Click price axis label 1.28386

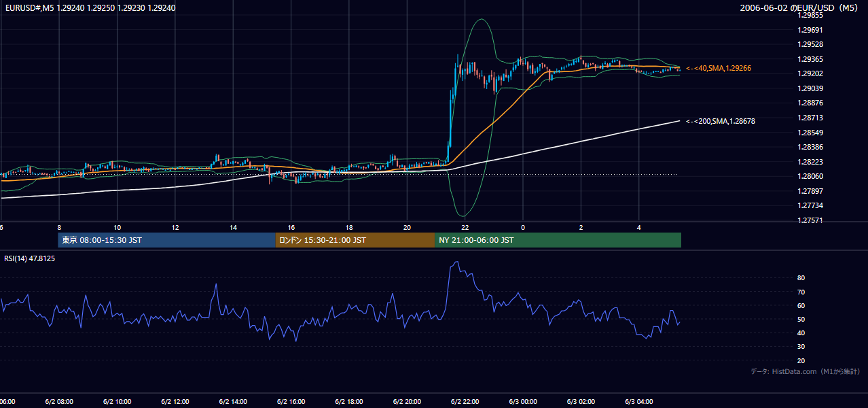point(810,147)
